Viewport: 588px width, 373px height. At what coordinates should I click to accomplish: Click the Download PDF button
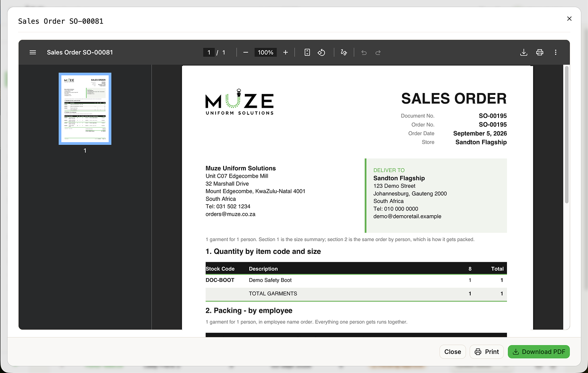coord(539,352)
